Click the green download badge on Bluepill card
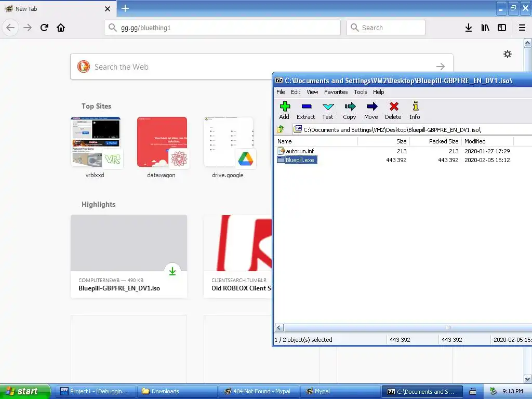This screenshot has height=399, width=532. [x=172, y=271]
